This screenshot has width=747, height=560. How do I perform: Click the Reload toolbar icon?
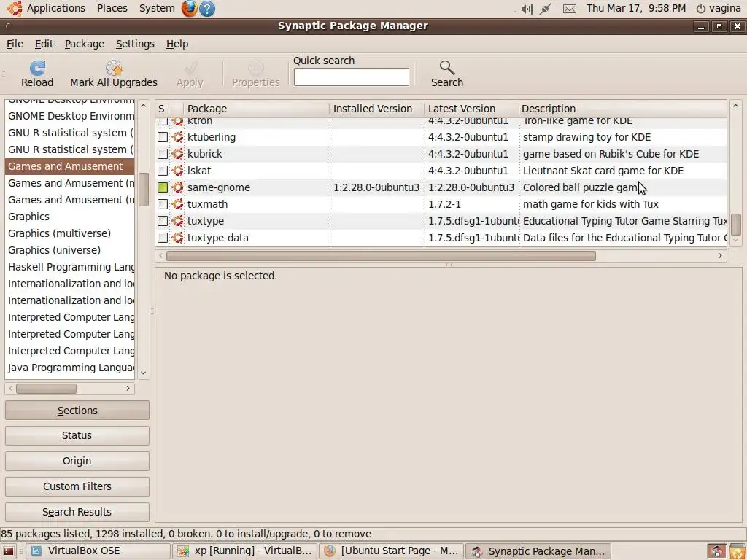point(37,68)
